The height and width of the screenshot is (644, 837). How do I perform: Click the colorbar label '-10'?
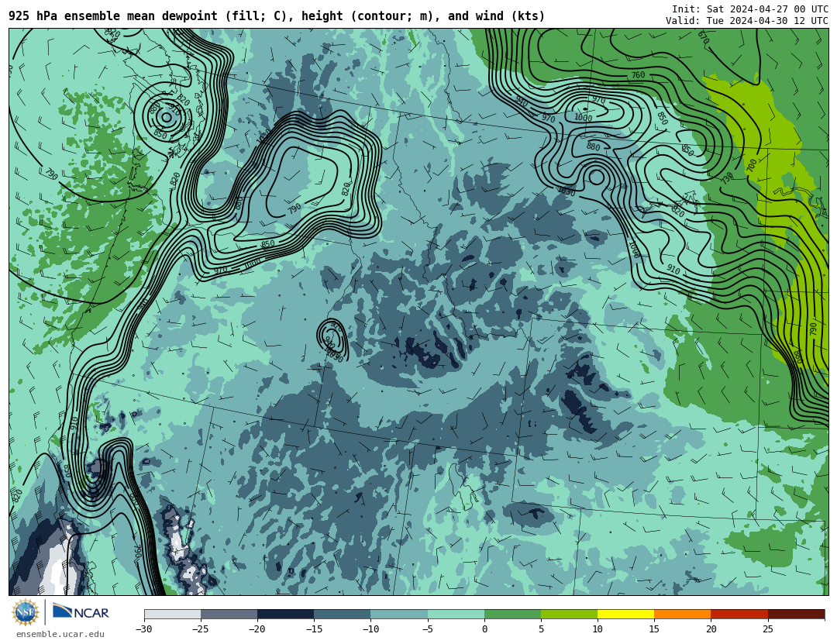point(370,629)
